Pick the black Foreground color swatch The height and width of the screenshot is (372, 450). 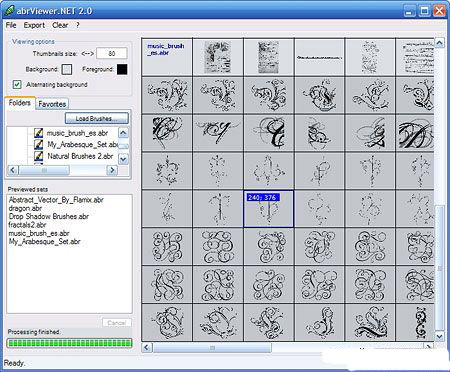tap(122, 69)
